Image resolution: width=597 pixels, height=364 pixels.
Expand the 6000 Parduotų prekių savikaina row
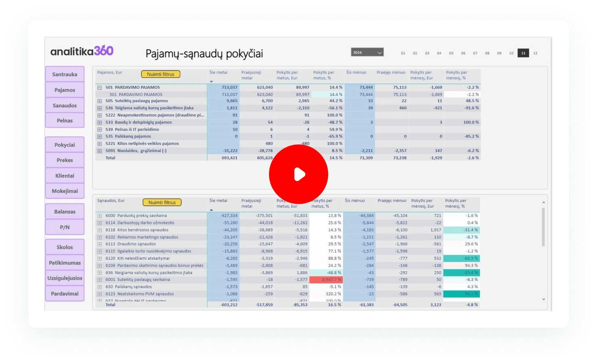pyautogui.click(x=99, y=216)
